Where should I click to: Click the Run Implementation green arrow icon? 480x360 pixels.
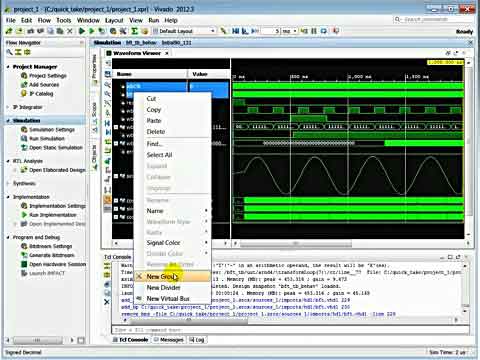click(x=24, y=215)
